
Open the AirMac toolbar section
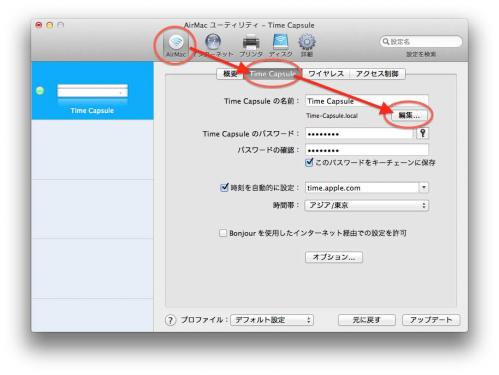pyautogui.click(x=176, y=45)
